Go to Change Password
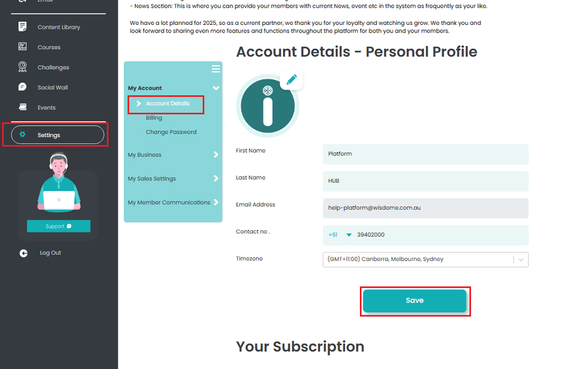This screenshot has height=369, width=588. pyautogui.click(x=171, y=132)
